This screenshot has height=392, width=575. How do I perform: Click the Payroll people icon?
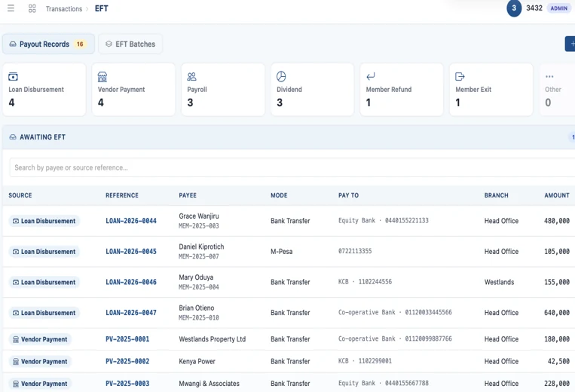191,76
